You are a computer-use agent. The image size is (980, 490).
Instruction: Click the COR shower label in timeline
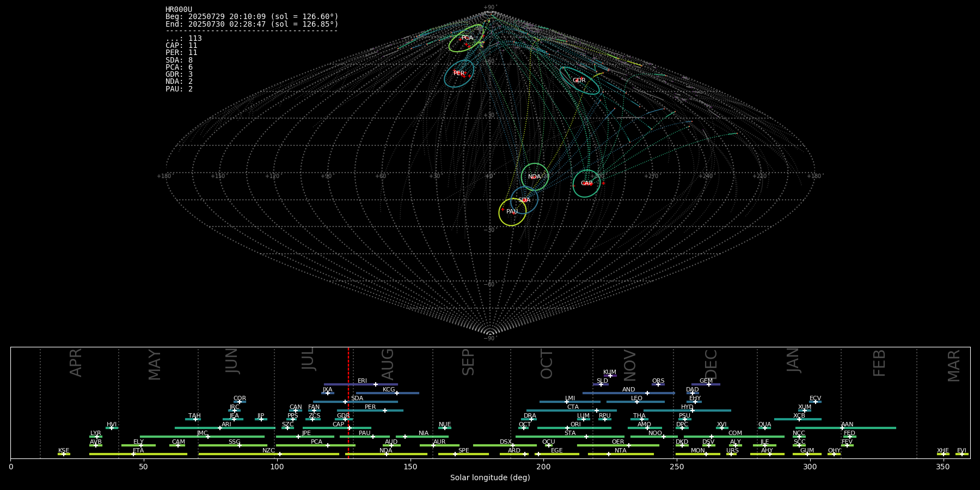pos(240,399)
